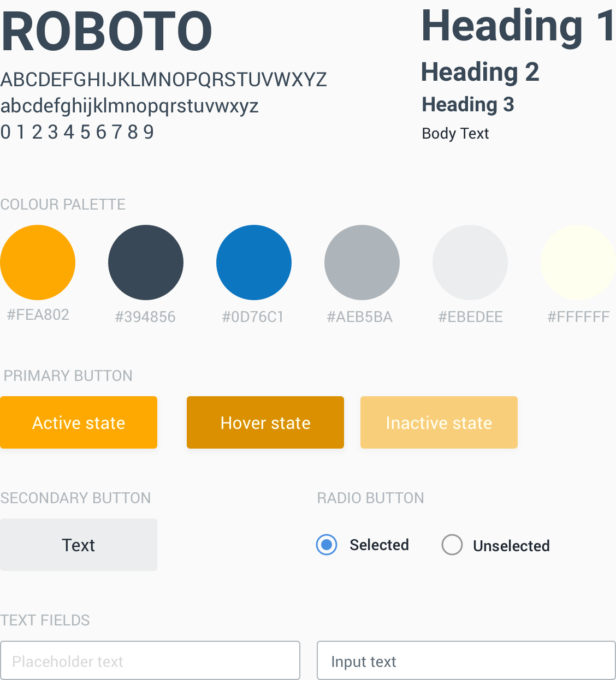
Task: Click the Input text field
Action: 466,660
